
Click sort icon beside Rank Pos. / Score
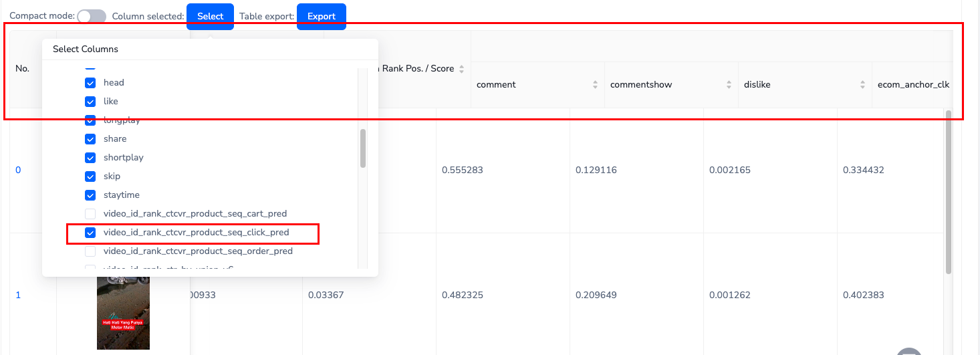tap(461, 69)
